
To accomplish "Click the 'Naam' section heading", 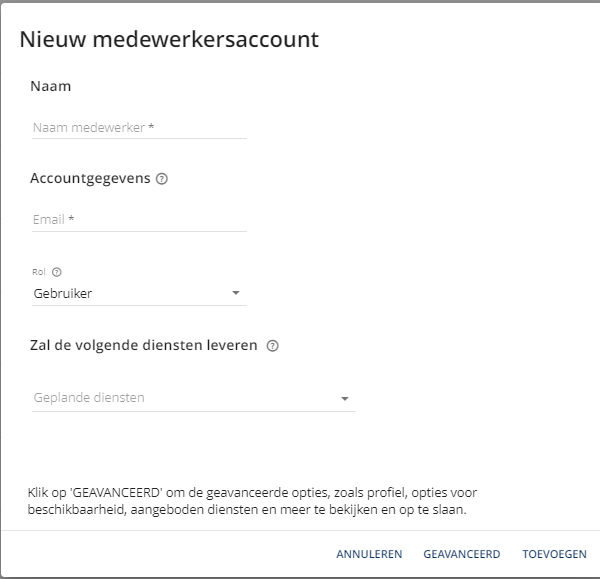I will (51, 86).
